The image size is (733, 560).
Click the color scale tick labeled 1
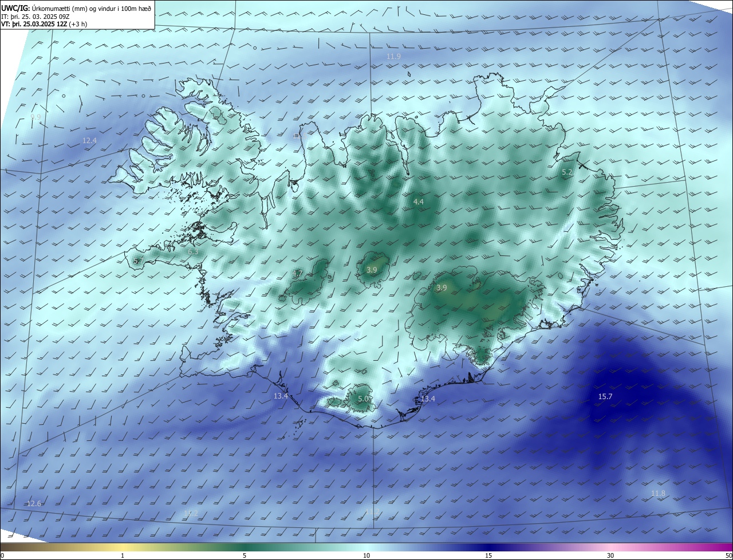tap(123, 555)
